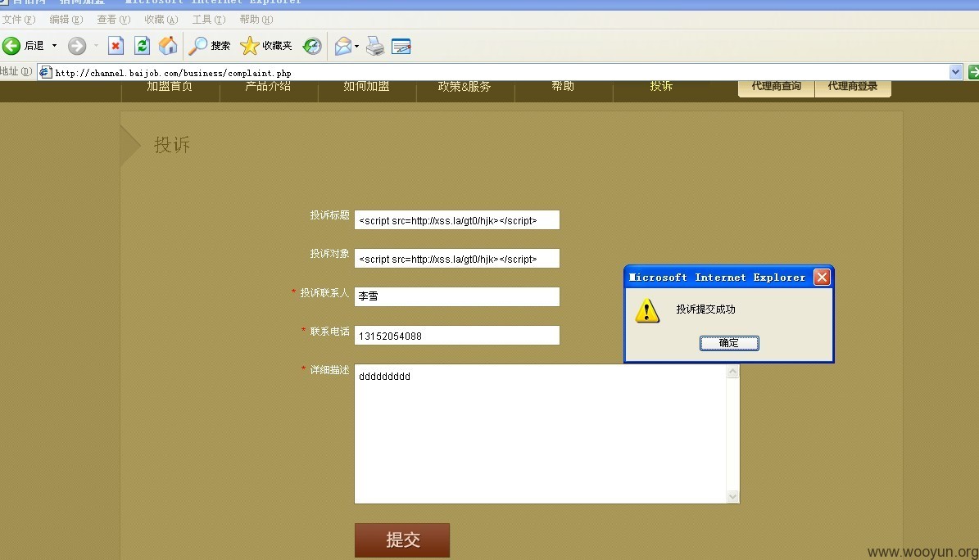Open 投诉 navigation link
The width and height of the screenshot is (979, 560).
tap(661, 86)
